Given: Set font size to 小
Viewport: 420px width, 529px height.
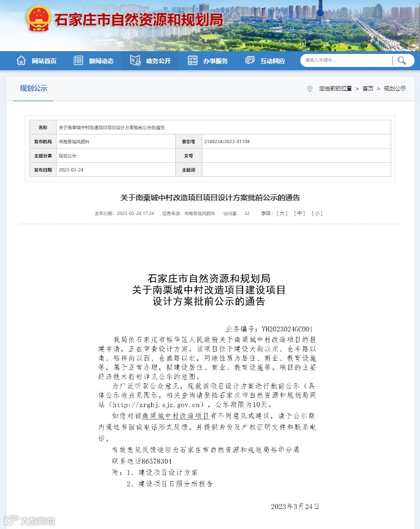Looking at the screenshot, I should coord(317,213).
